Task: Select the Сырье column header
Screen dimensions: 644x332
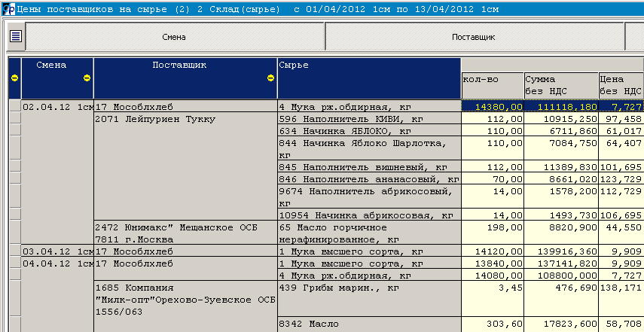Action: coord(369,78)
